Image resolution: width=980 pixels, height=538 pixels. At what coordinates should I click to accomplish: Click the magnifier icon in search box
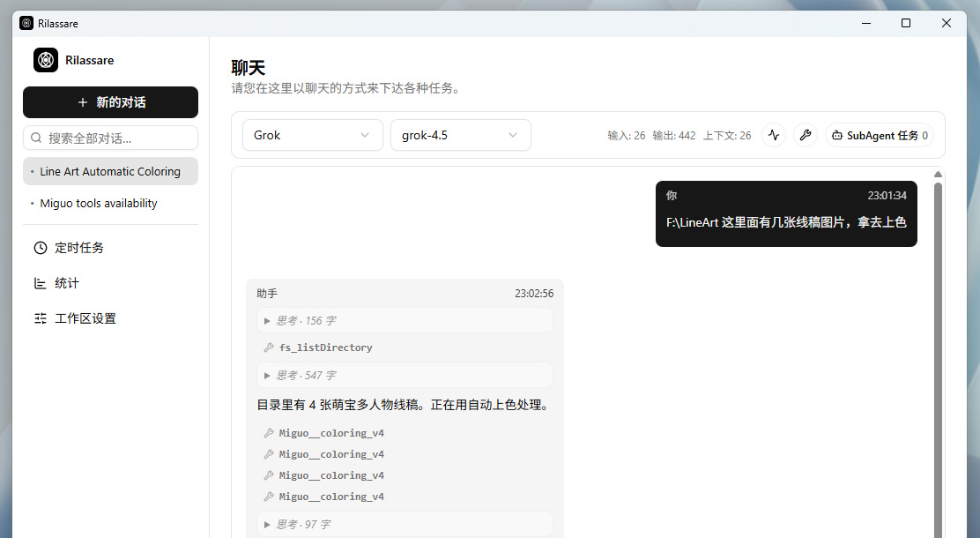coord(36,138)
